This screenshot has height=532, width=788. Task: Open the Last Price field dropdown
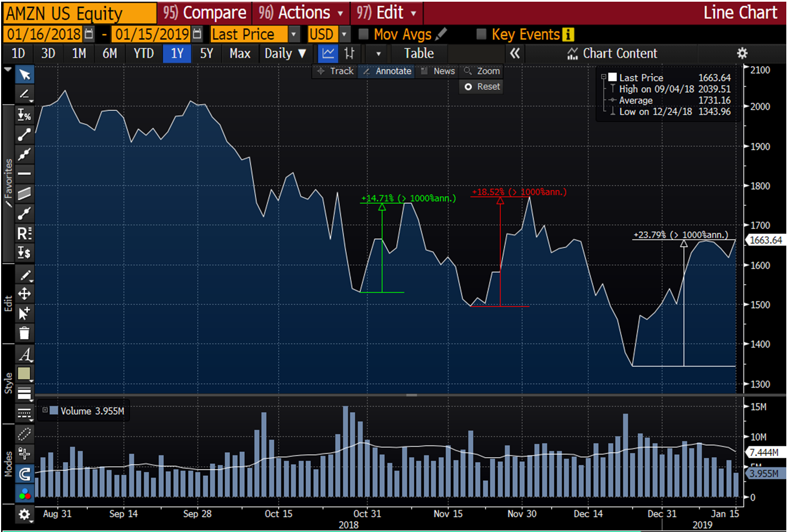(x=294, y=34)
